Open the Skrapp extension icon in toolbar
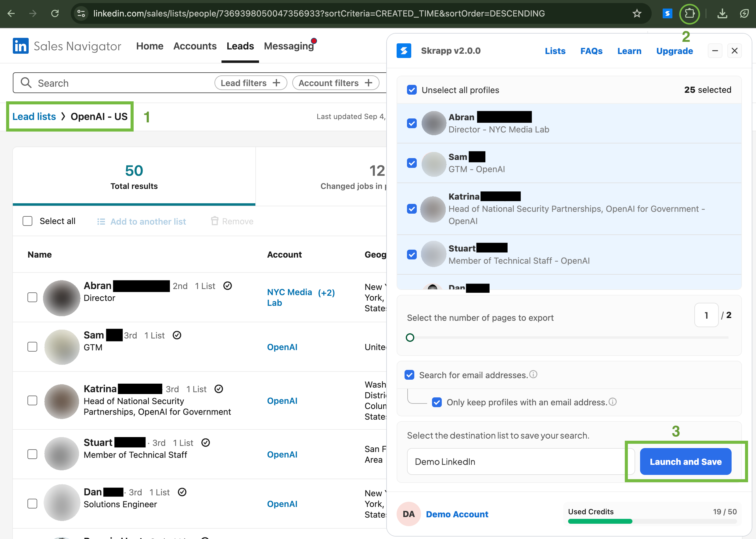Screen dimensions: 756x539 [x=667, y=14]
